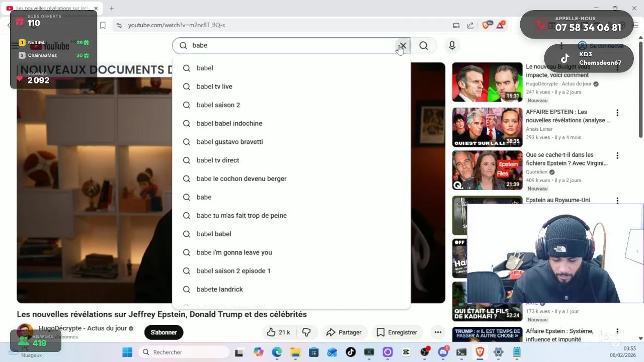Pick suggestion 'babel tv direct'
Image resolution: width=644 pixels, height=362 pixels.
(291, 160)
